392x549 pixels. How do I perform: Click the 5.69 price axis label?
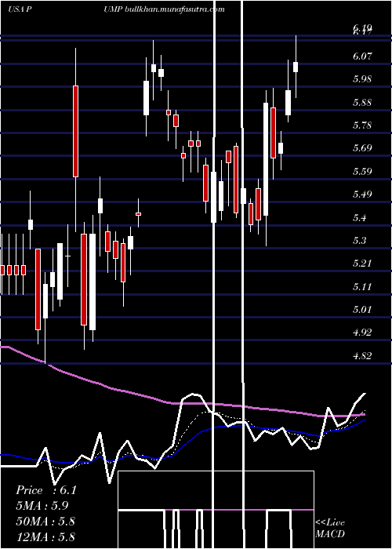tap(362, 147)
